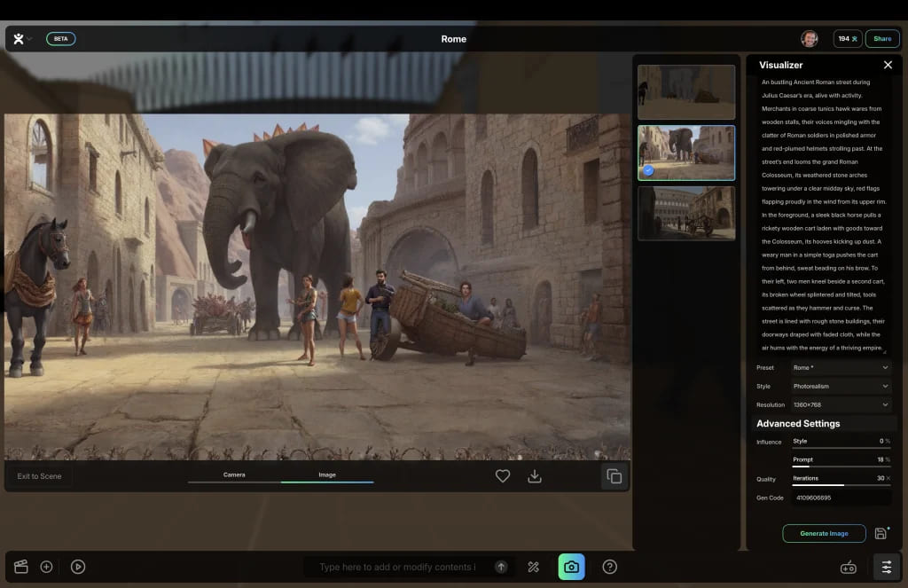Click the add plus circle icon
The image size is (908, 588).
tap(47, 567)
